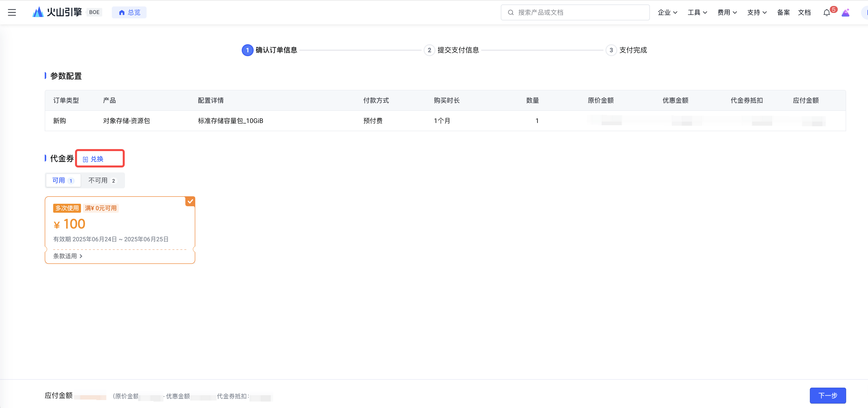Click 兑换 to redeem a voucher
868x408 pixels.
tap(97, 159)
